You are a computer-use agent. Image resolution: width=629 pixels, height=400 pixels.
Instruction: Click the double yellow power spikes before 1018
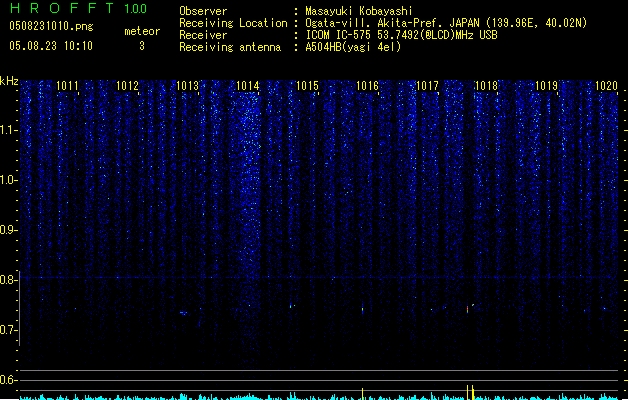click(470, 392)
